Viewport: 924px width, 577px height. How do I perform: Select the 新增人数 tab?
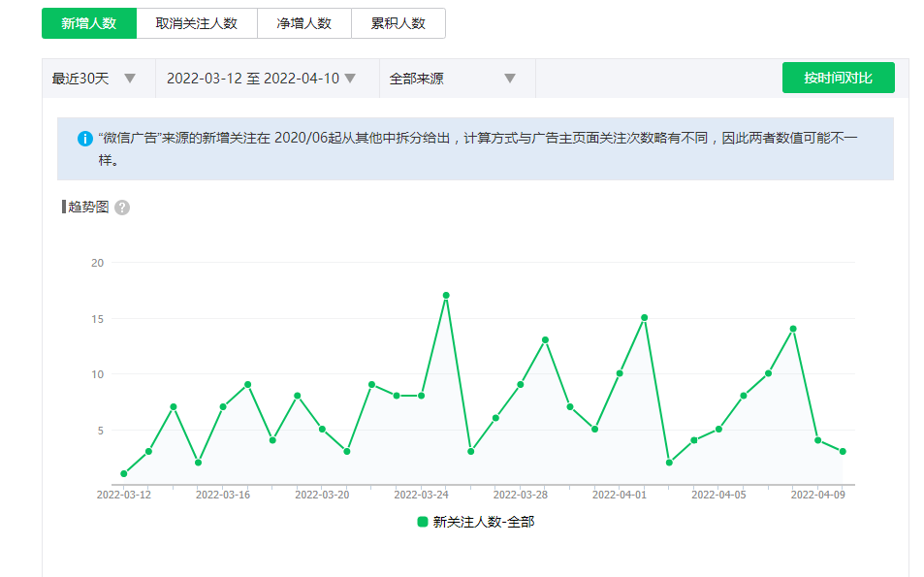pyautogui.click(x=89, y=23)
